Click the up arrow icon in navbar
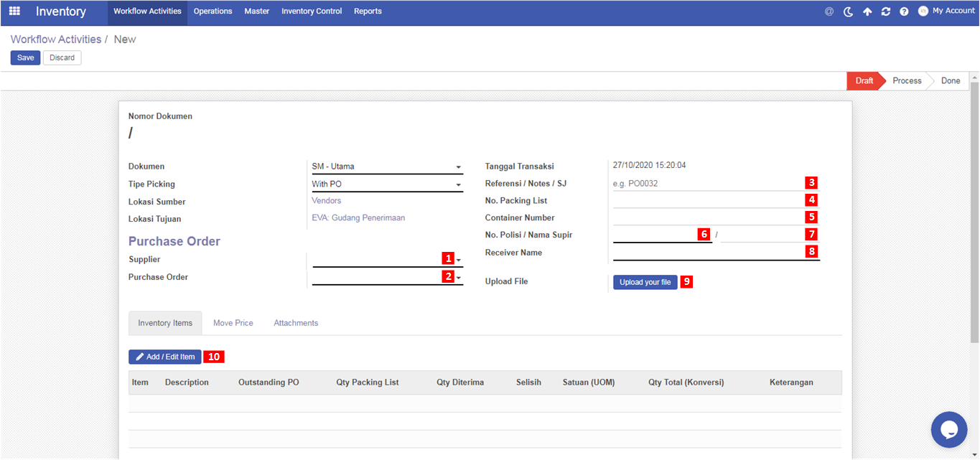 (x=867, y=11)
